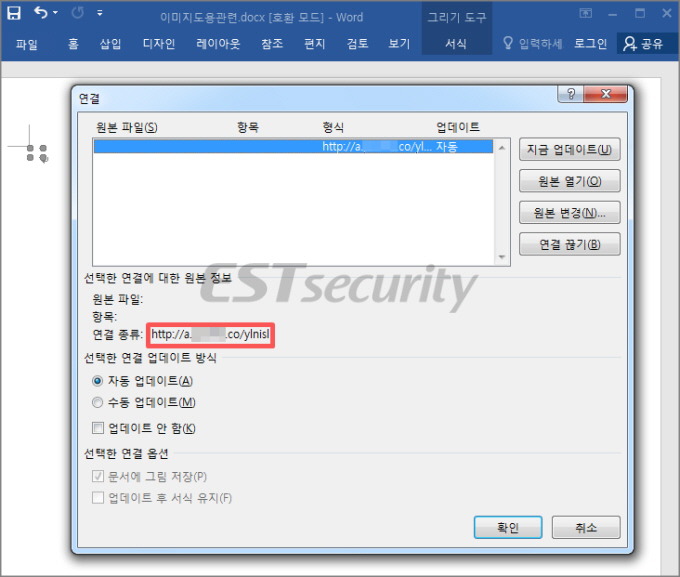Image resolution: width=680 pixels, height=577 pixels.
Task: Click the share person icon 공유
Action: click(629, 43)
